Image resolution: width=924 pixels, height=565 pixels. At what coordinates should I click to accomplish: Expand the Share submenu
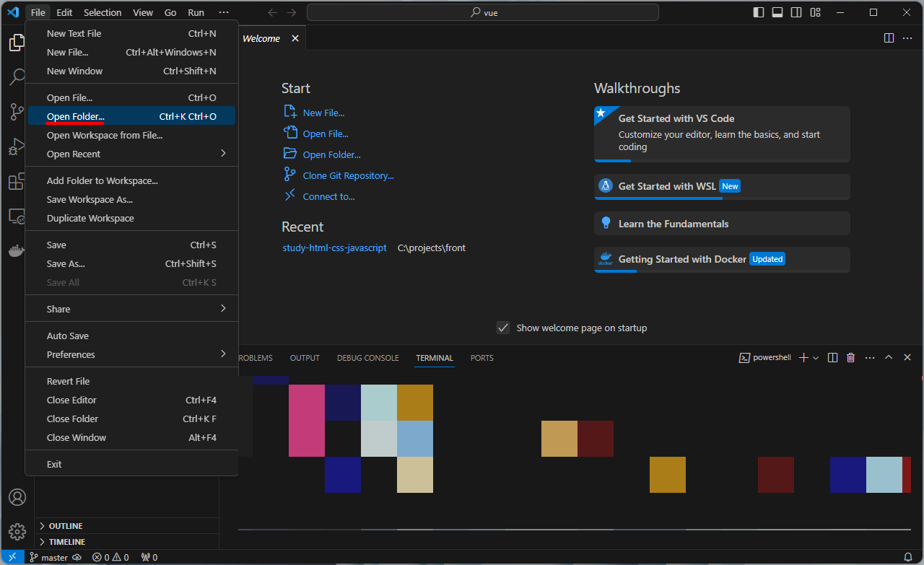click(131, 309)
